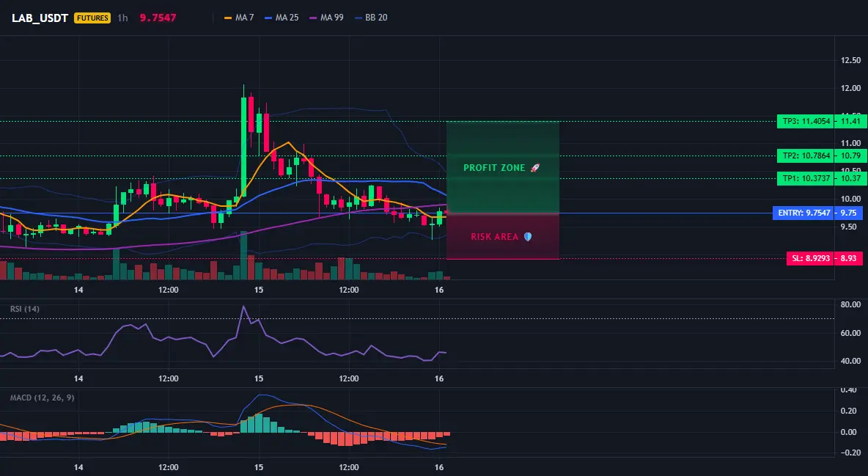Click -0.20 on the MACD axis
Viewport: 868px width, 476px height.
(850, 453)
